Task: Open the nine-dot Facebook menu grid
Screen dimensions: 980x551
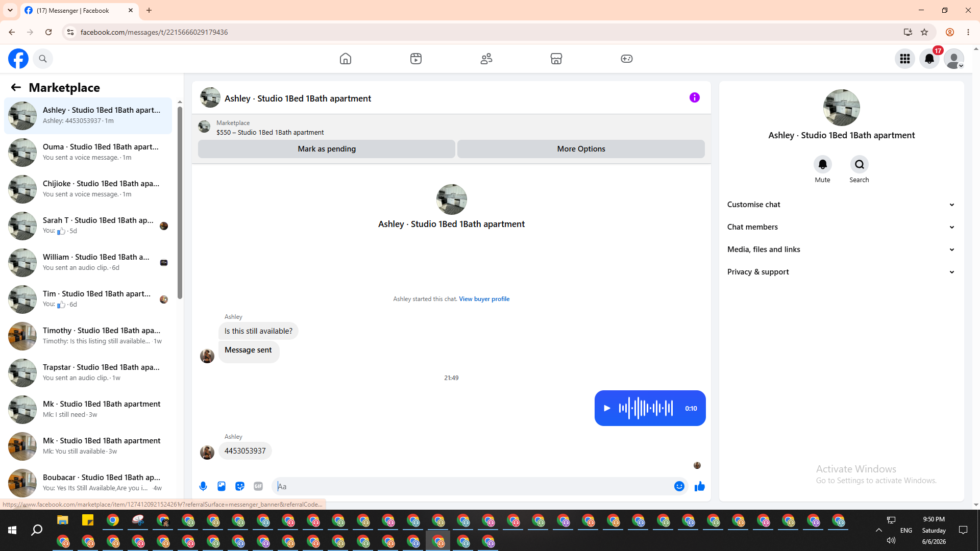Action: coord(905,59)
